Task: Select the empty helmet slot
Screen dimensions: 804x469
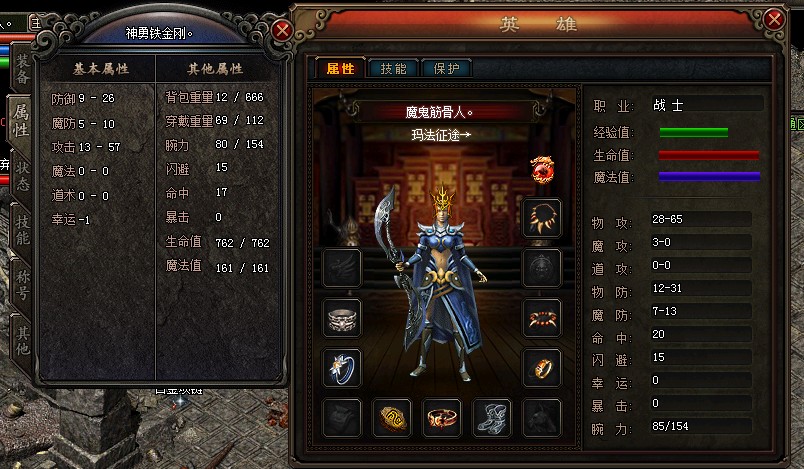Action: tap(542, 268)
